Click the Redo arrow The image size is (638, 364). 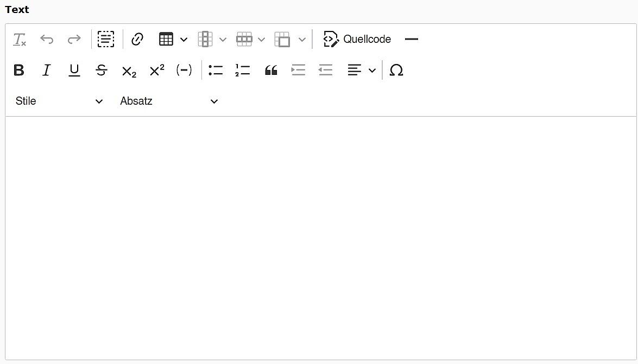click(x=74, y=39)
